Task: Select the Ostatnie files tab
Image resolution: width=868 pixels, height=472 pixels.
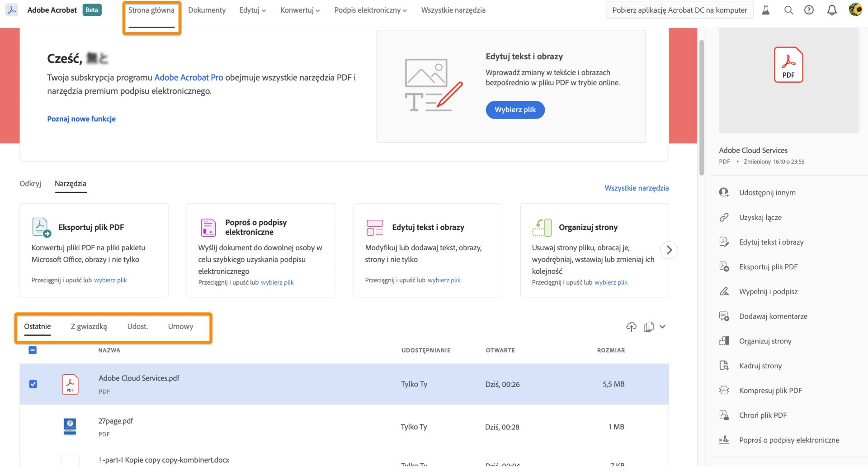Action: 37,326
